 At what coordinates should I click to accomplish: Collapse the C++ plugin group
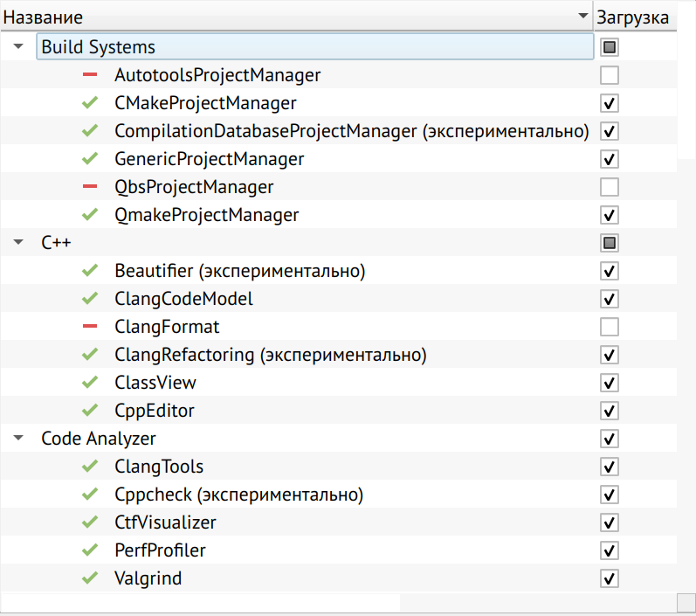pos(18,242)
